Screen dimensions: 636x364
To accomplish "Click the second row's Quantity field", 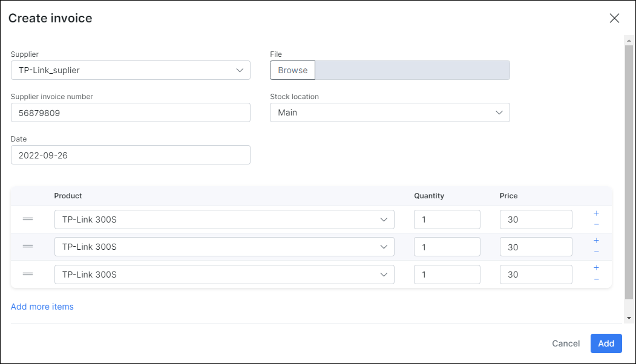I will pyautogui.click(x=447, y=247).
